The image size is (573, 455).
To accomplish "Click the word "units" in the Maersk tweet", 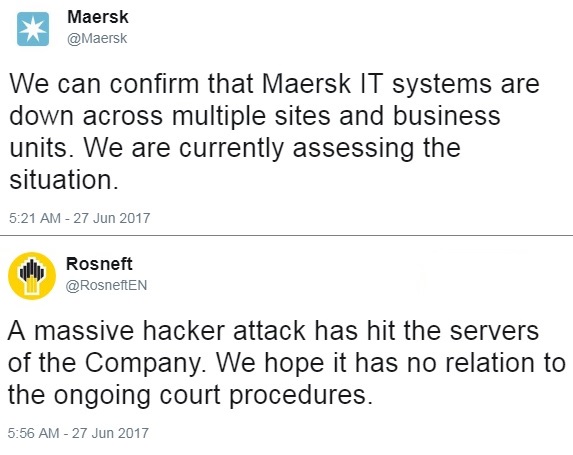I will point(38,148).
